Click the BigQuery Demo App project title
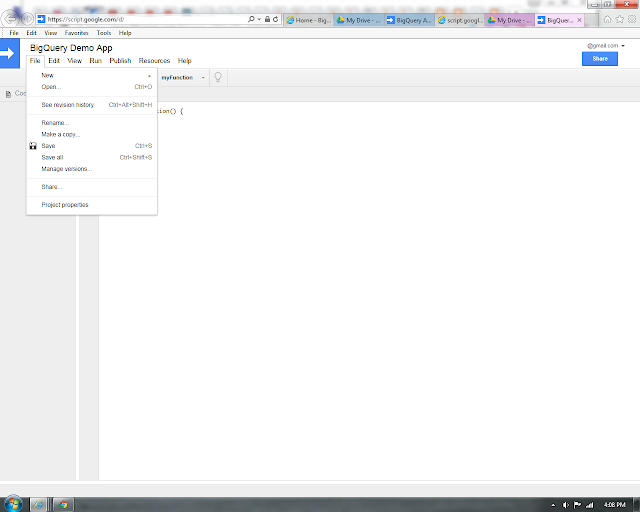Image resolution: width=640 pixels, height=512 pixels. (x=71, y=48)
